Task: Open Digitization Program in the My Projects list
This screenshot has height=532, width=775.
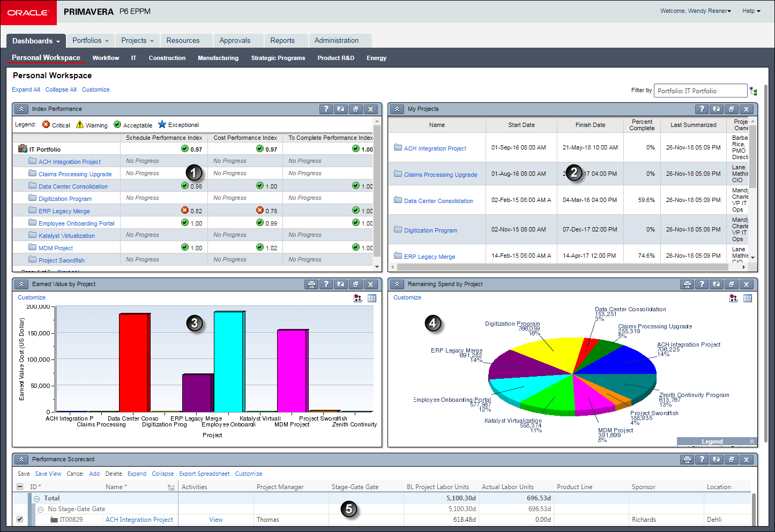Action: [430, 230]
